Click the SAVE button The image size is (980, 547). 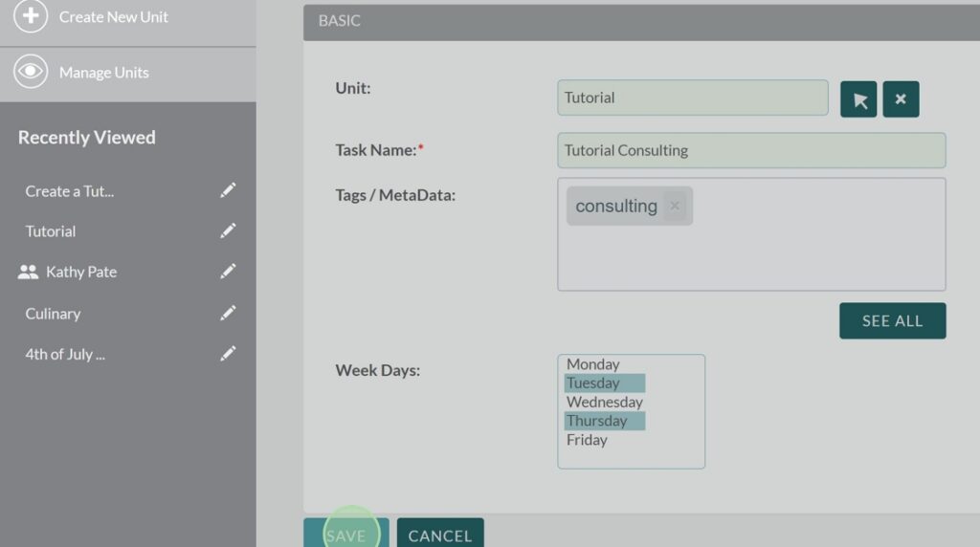coord(345,535)
